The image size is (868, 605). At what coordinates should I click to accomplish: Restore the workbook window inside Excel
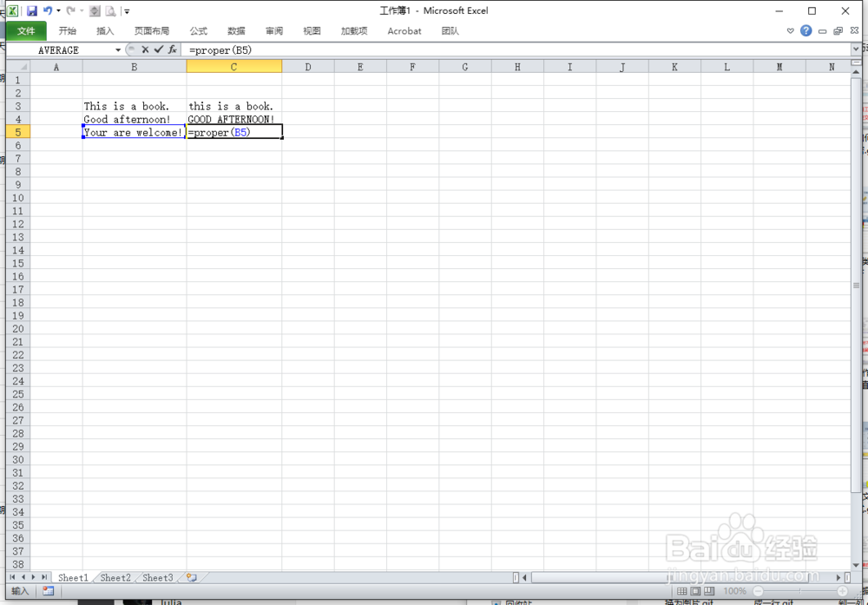point(838,31)
